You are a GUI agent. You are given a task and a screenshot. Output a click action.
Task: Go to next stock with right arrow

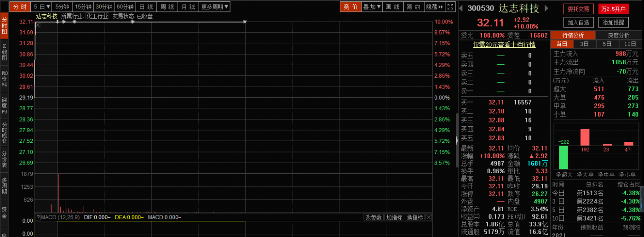(x=546, y=8)
